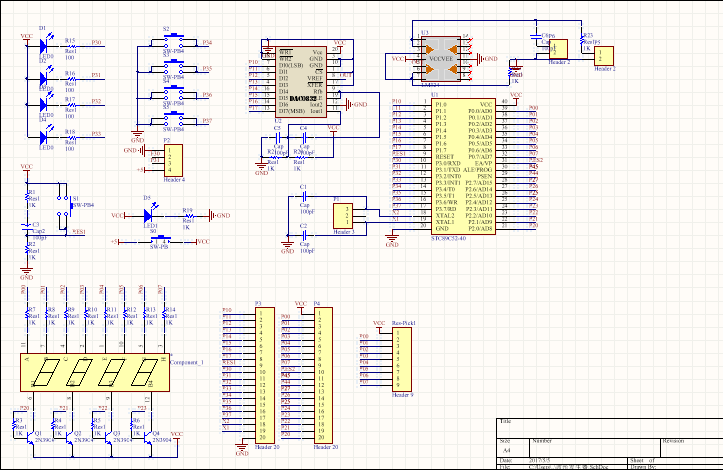
Task: Select segment resistor R10
Action: pyautogui.click(x=86, y=315)
